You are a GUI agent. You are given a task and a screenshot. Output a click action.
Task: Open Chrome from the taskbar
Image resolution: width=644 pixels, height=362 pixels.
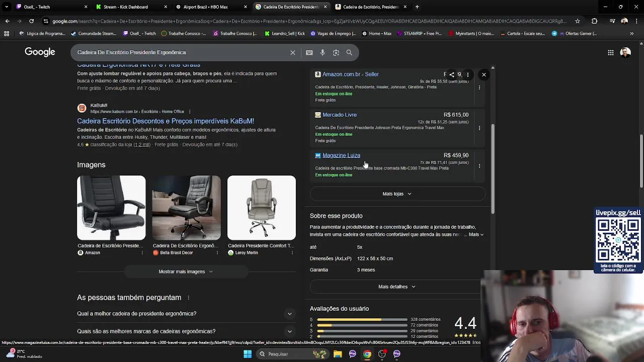tap(367, 354)
